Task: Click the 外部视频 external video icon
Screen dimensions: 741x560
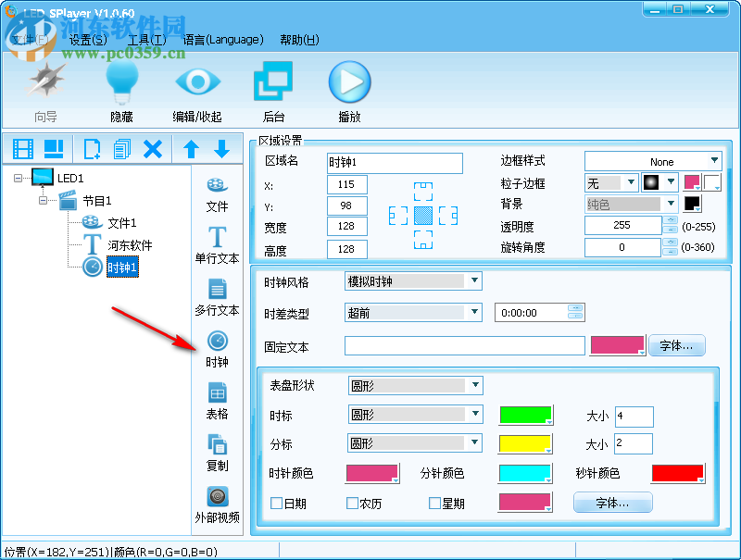Action: coord(217,500)
